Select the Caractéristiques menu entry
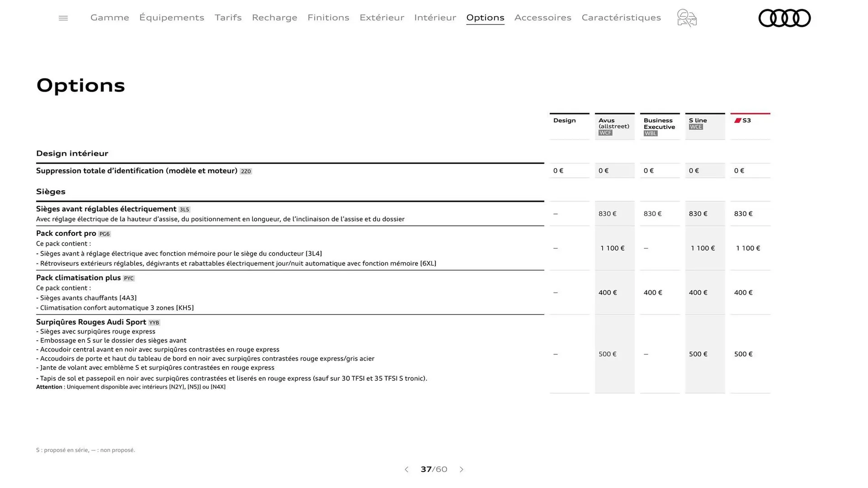 tap(621, 18)
